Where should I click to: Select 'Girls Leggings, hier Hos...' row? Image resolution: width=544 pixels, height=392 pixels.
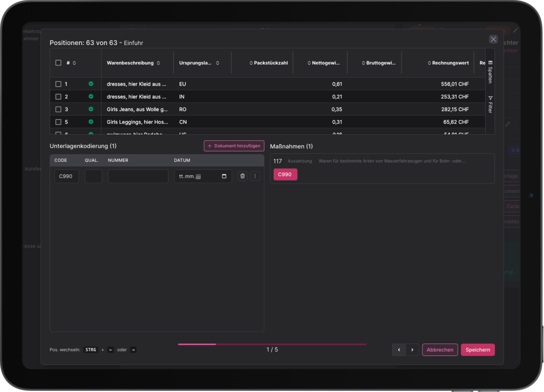tap(267, 122)
